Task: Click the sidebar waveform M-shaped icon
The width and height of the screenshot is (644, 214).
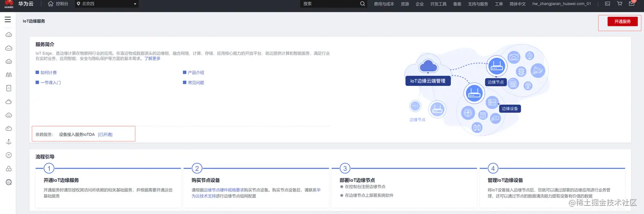Action: tap(9, 74)
